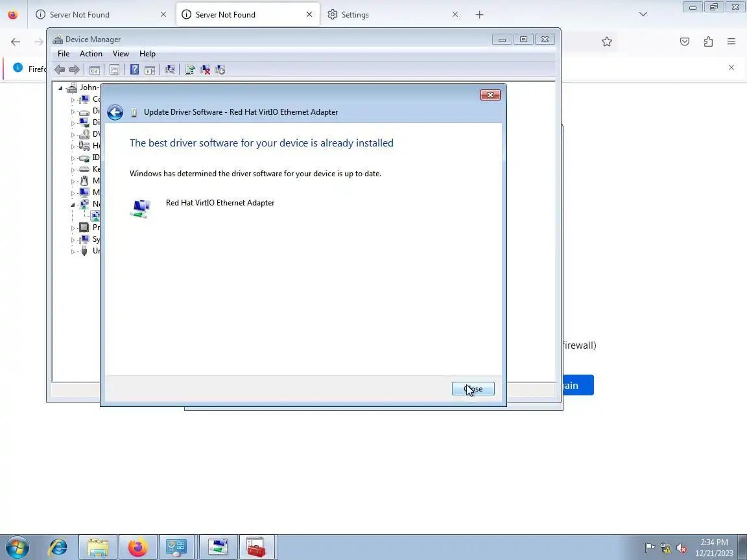Collapse the John- root node arrow
Viewport: 747px width, 560px height.
pos(60,88)
